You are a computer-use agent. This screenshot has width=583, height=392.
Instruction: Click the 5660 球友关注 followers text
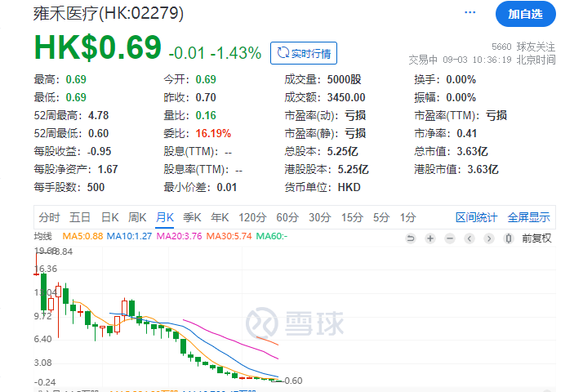(x=523, y=47)
